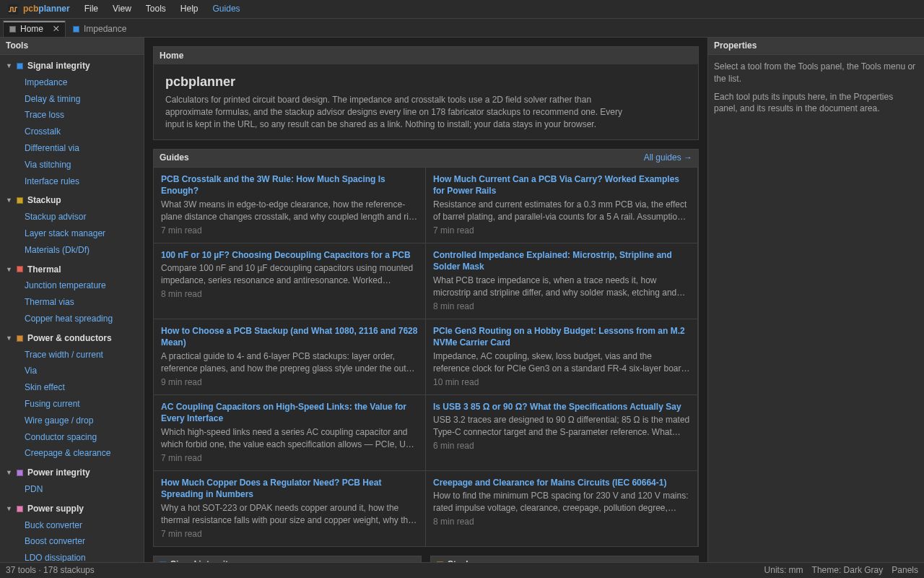Open the Guides menu link
The width and height of the screenshot is (924, 578).
pos(226,9)
